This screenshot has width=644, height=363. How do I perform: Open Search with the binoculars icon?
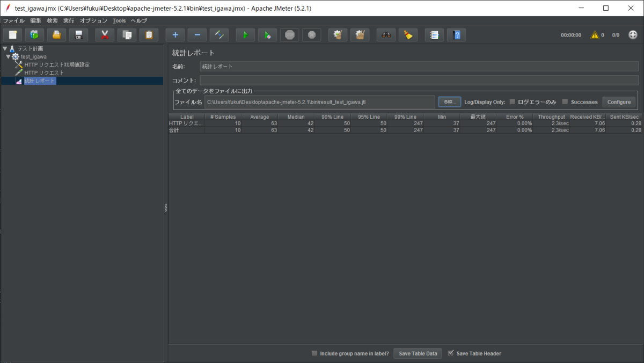coord(386,35)
